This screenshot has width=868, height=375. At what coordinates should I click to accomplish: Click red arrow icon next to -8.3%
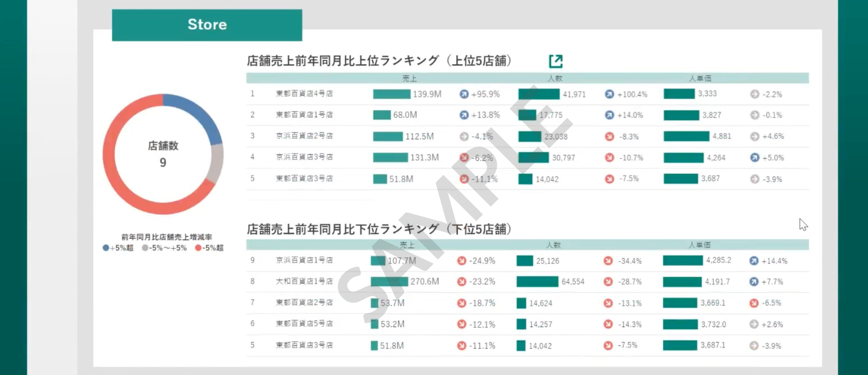609,136
